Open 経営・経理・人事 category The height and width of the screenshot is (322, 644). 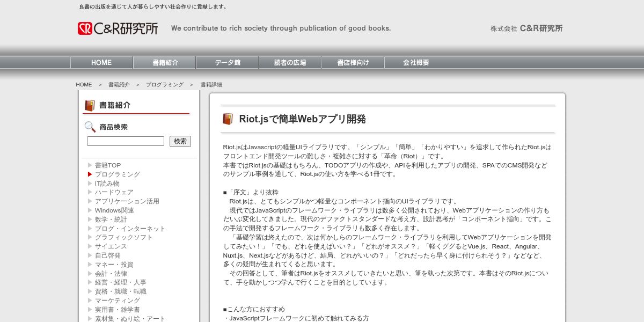click(x=121, y=282)
